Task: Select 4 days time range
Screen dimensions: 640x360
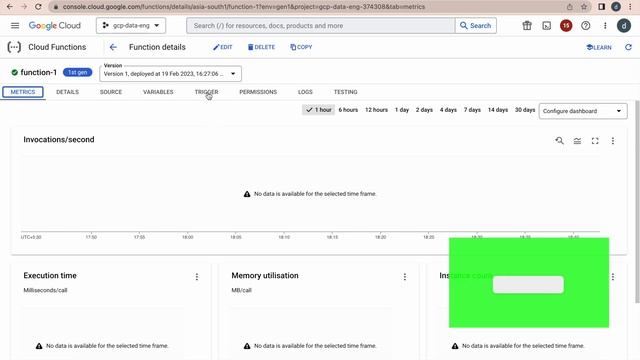Action: pos(448,110)
